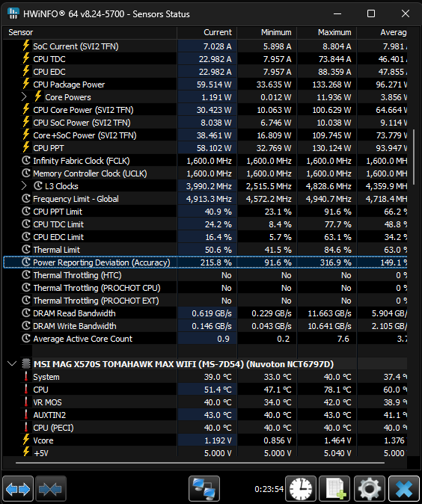Click lightning icon beside CPU PPT

click(x=26, y=147)
